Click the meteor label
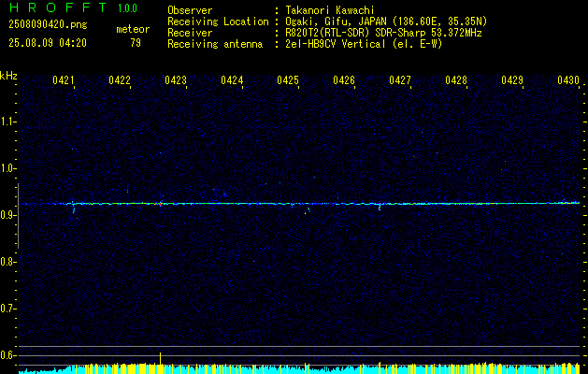588x374 pixels. pyautogui.click(x=133, y=29)
